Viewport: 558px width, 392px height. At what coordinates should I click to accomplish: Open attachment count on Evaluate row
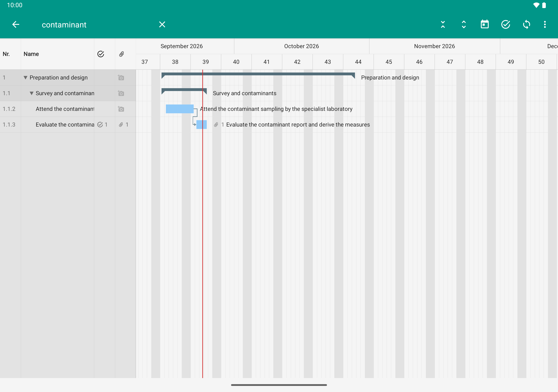point(123,125)
